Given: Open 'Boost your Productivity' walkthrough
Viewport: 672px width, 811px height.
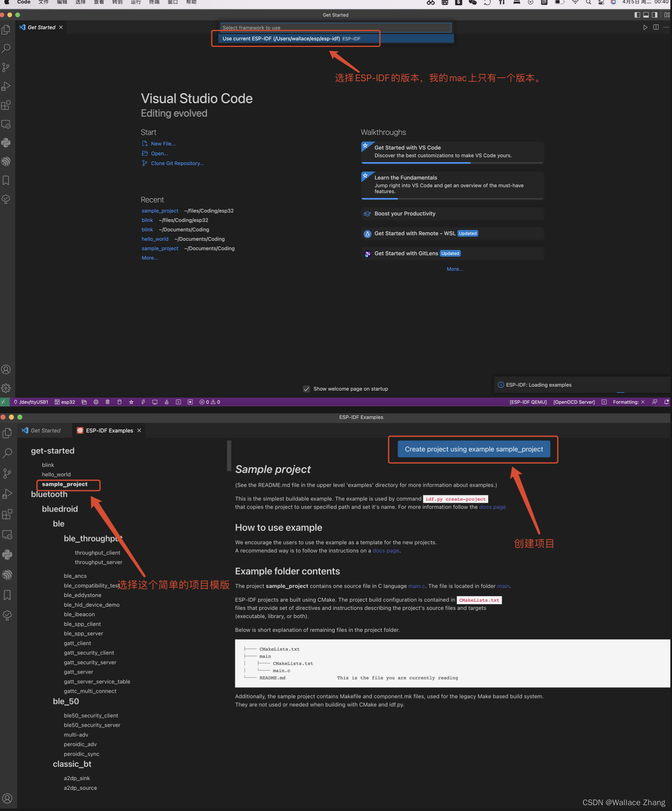Looking at the screenshot, I should click(x=452, y=214).
